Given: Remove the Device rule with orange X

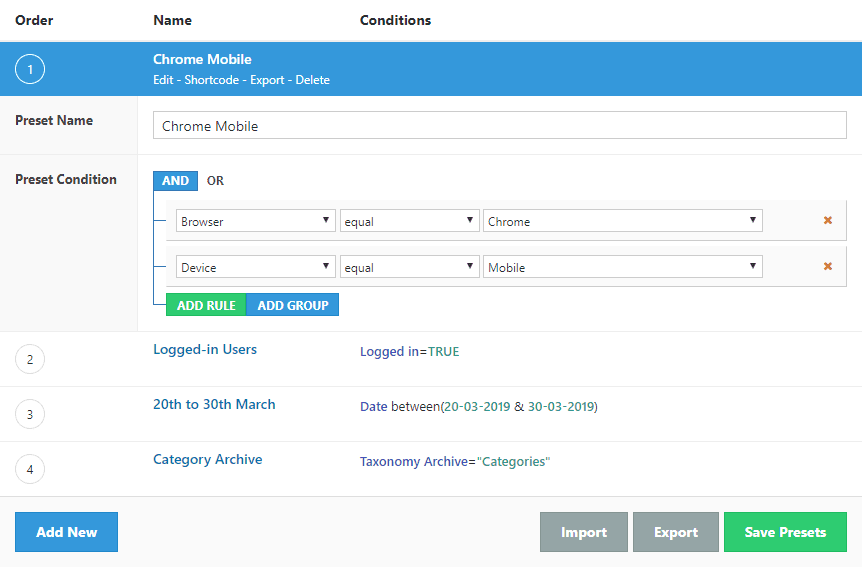Looking at the screenshot, I should coord(827,267).
